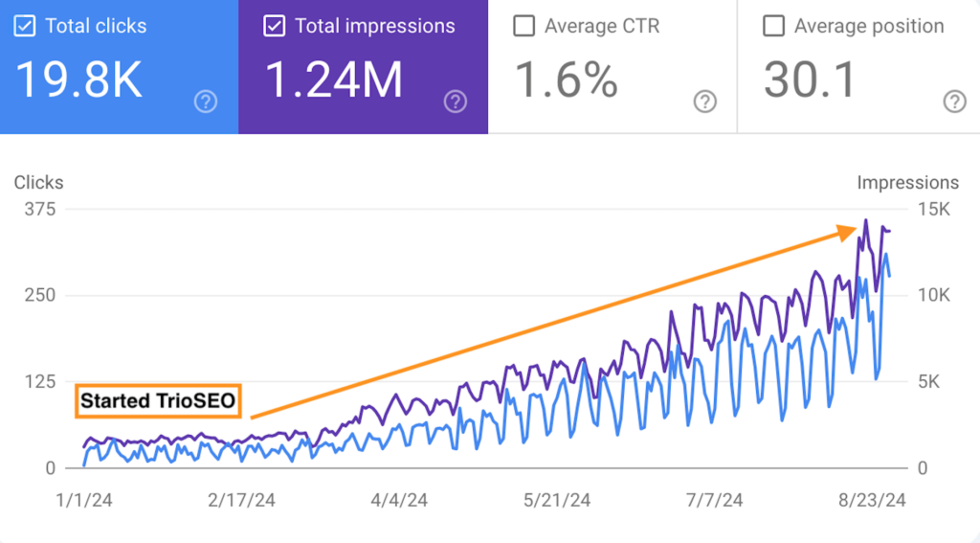
Task: Click the 1.24M impressions value
Action: point(333,80)
